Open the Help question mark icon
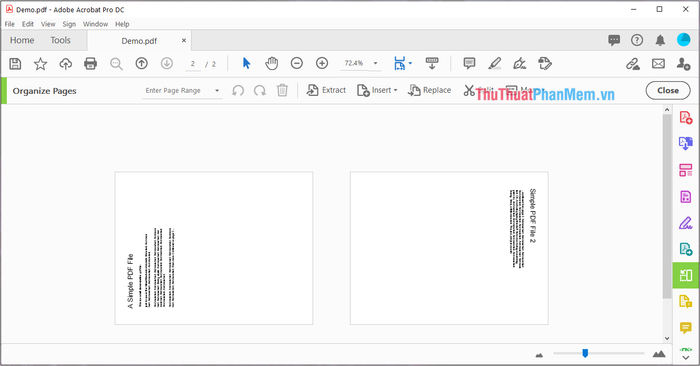This screenshot has width=700, height=366. [x=637, y=40]
